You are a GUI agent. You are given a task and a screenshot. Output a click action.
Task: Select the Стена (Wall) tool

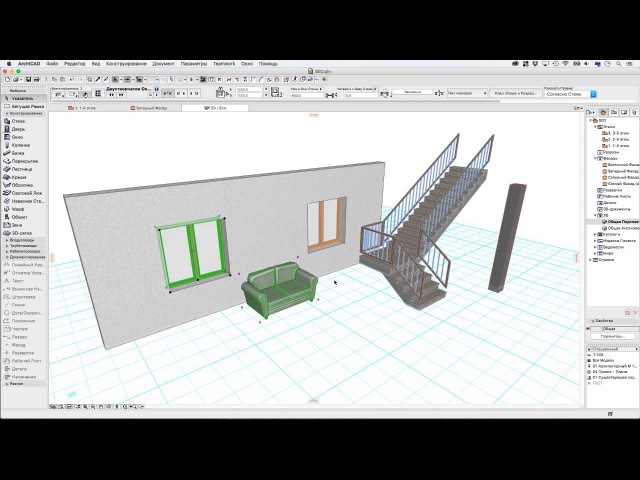pos(24,121)
